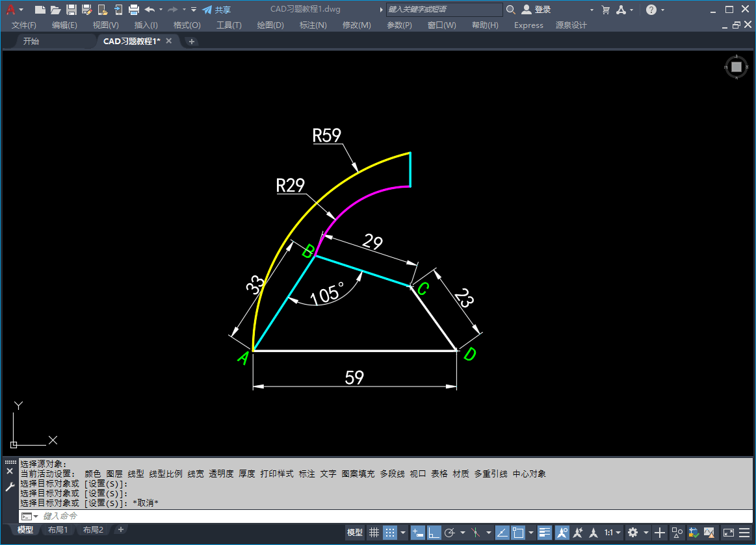Viewport: 756px width, 545px height.
Task: Open the Help question mark icon
Action: coord(651,10)
